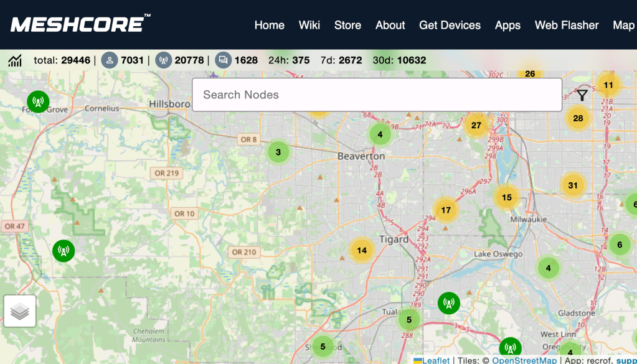This screenshot has width=637, height=364.
Task: Click the repeater icon beside 20778
Action: (x=163, y=60)
